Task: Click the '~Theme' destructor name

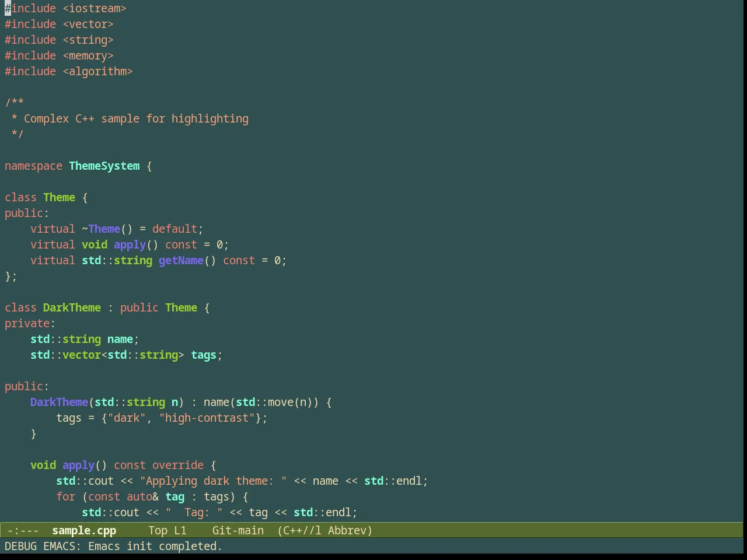Action: click(101, 229)
